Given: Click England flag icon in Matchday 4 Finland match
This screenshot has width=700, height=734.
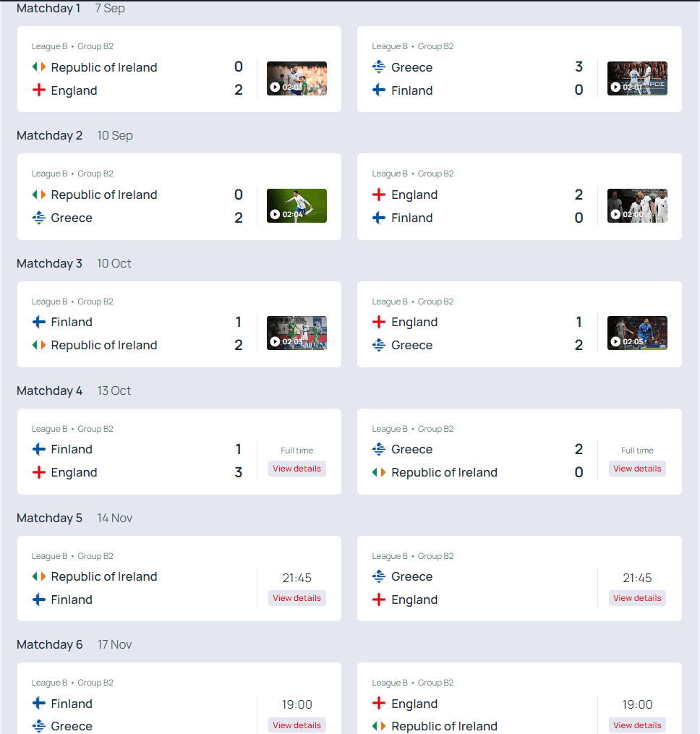Looking at the screenshot, I should pos(39,472).
